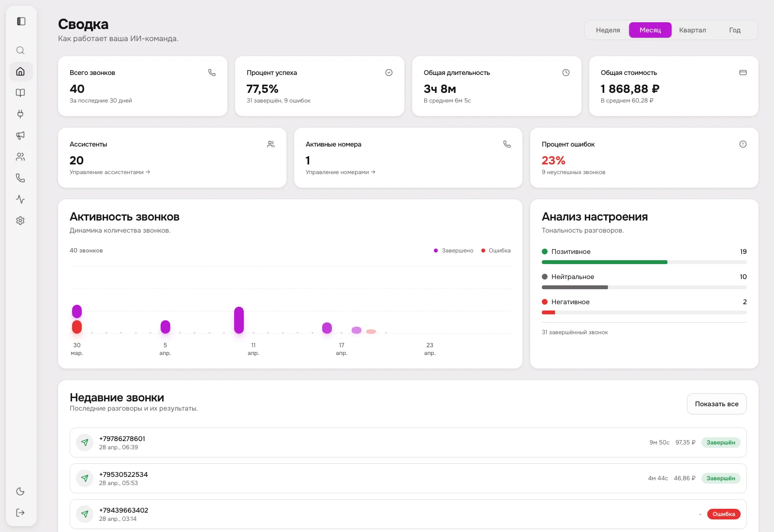The width and height of the screenshot is (774, 532).
Task: Toggle the 'Завершено' legend in the chart
Action: point(453,251)
